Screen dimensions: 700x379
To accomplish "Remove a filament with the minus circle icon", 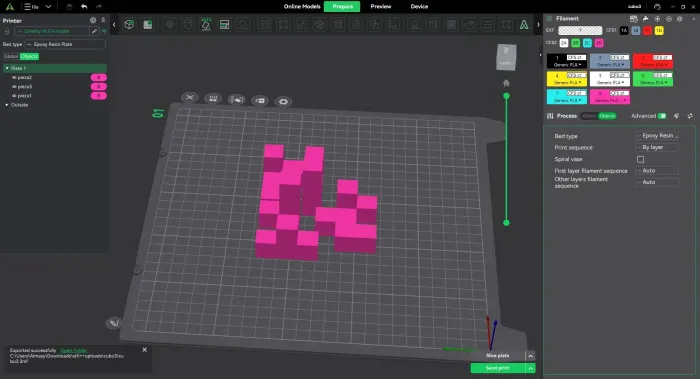I will pos(669,19).
